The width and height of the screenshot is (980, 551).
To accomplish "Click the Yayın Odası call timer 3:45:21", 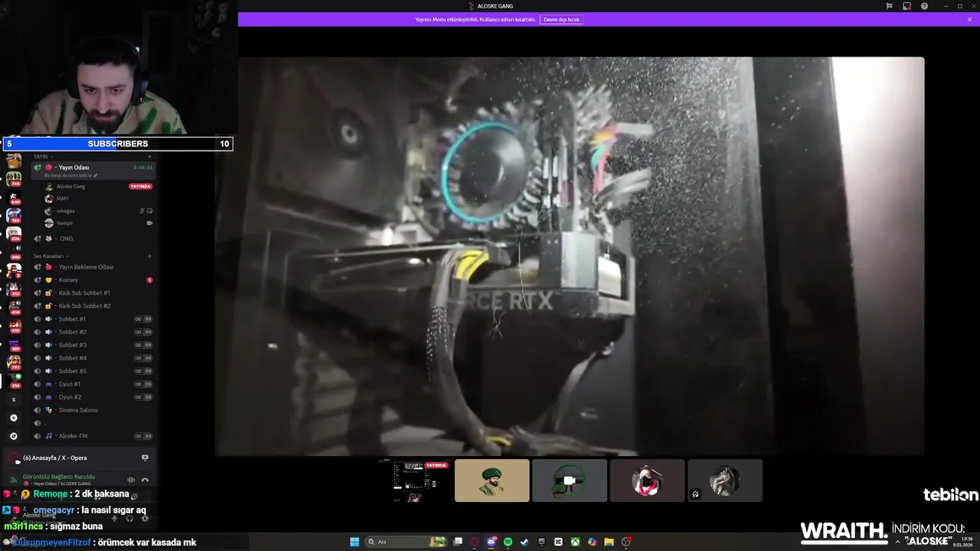I will point(142,168).
